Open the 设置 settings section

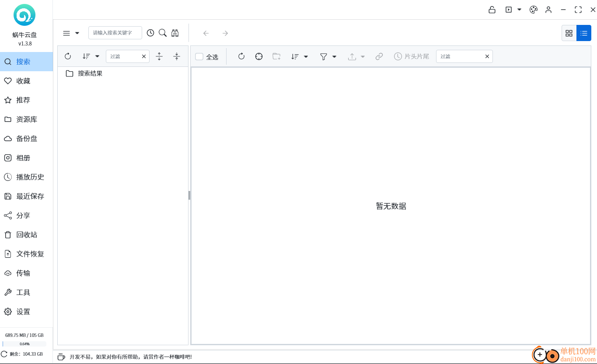(x=26, y=312)
